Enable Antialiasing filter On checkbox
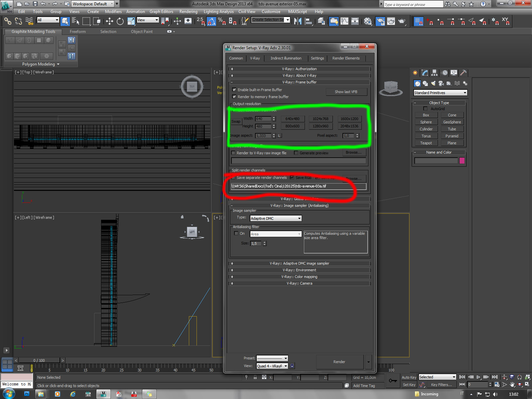Viewport: 532px width, 399px height. tap(236, 233)
